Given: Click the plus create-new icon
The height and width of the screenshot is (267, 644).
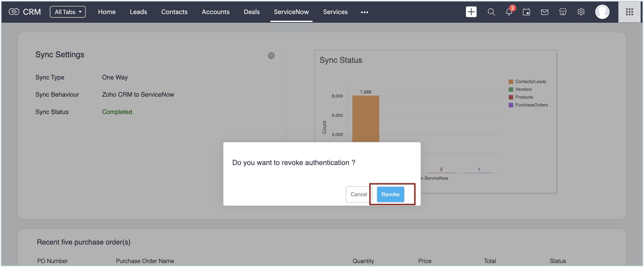Looking at the screenshot, I should [471, 12].
